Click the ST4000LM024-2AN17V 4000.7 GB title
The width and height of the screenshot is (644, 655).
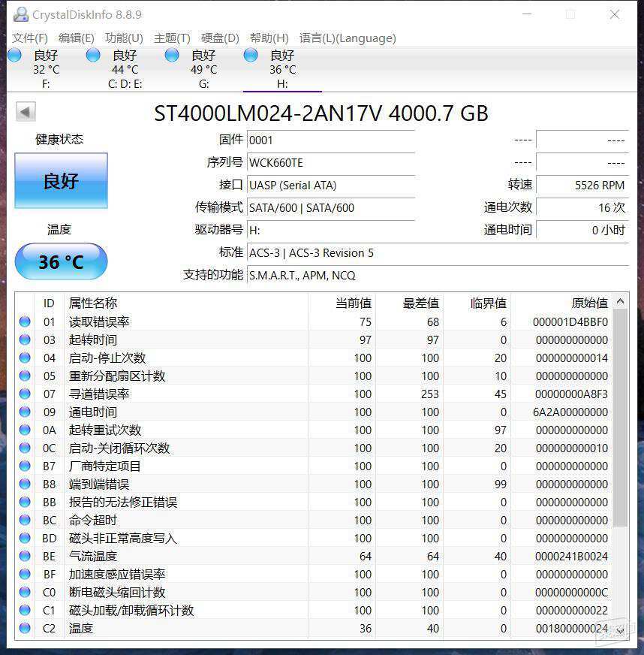pyautogui.click(x=321, y=113)
